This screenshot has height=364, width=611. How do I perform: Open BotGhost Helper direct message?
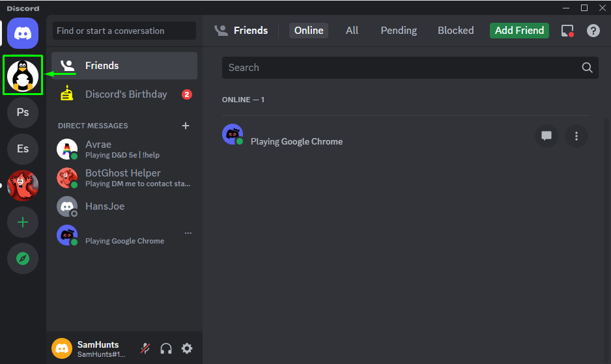(x=124, y=178)
